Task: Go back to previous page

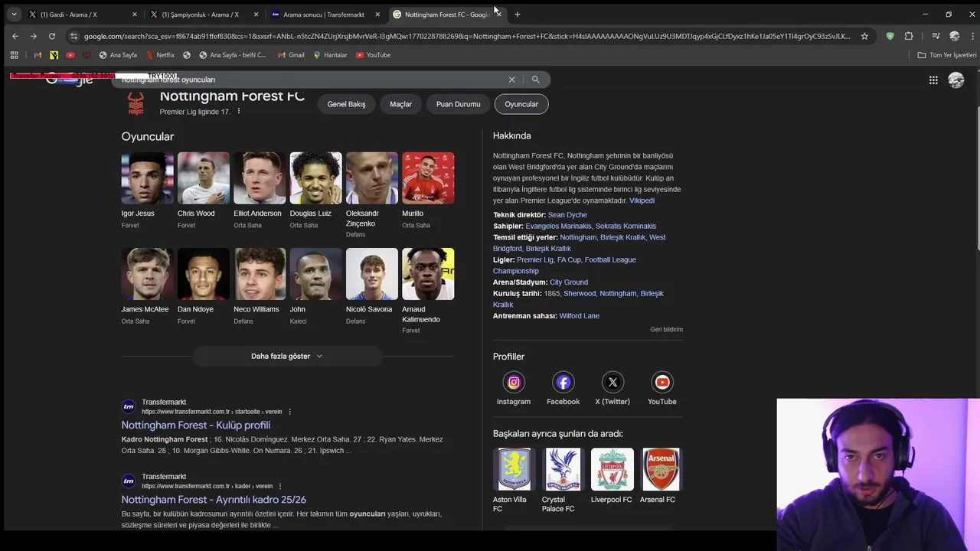Action: (15, 36)
